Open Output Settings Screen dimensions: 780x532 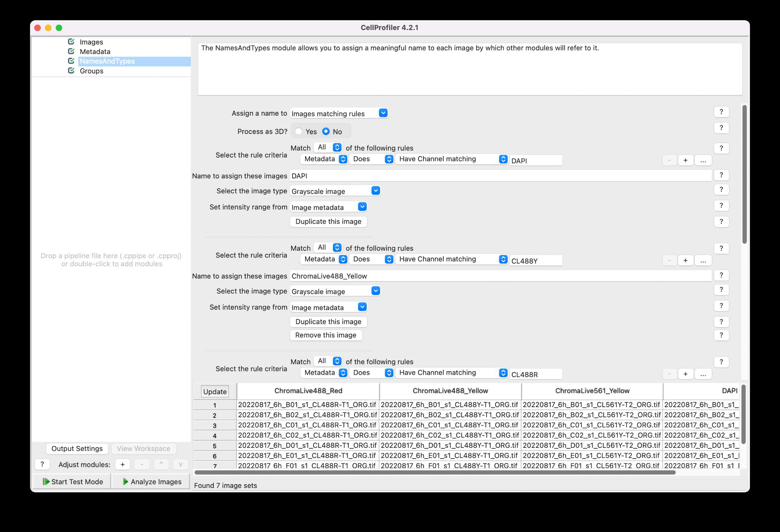(77, 448)
